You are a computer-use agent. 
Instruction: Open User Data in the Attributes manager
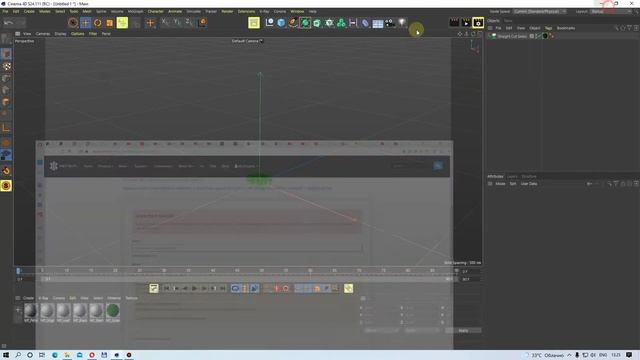point(529,184)
